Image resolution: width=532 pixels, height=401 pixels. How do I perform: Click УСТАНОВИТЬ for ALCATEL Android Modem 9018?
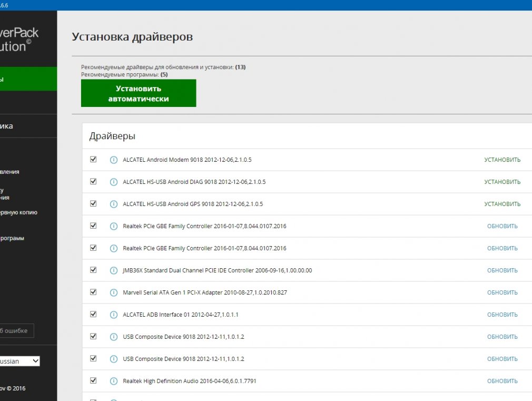[x=502, y=160]
